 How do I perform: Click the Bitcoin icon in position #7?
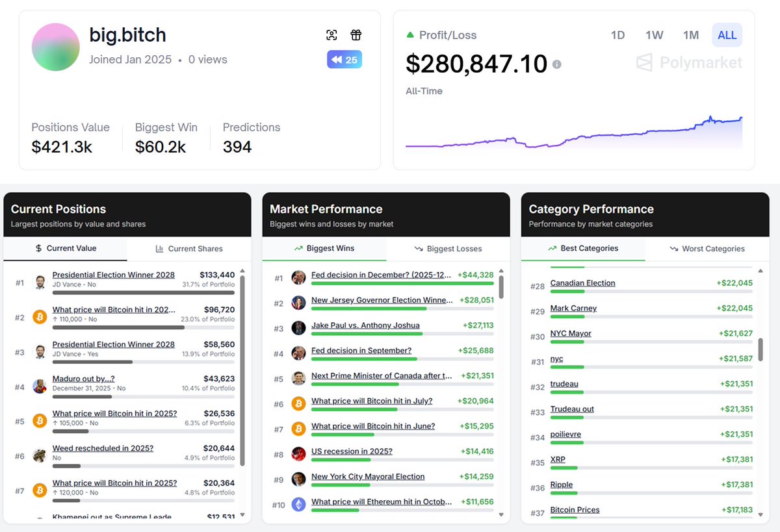click(40, 491)
